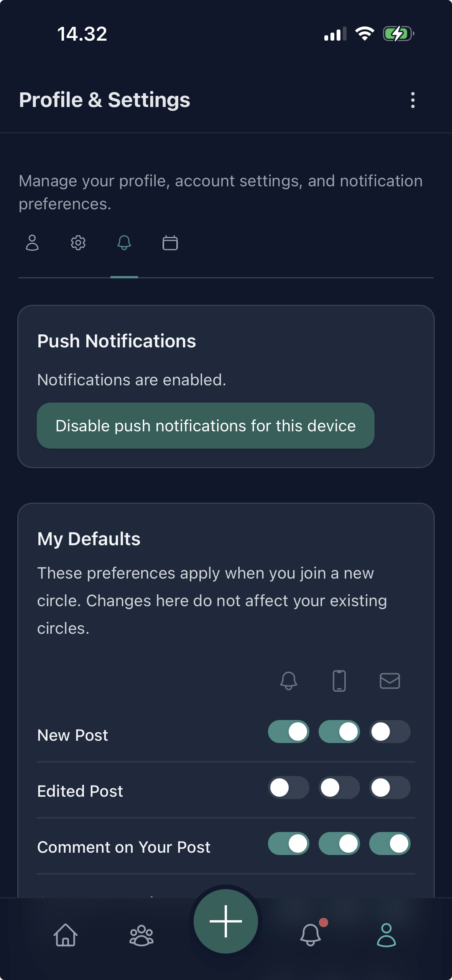Screen dimensions: 452x980
Task: Switch to the profile person tab
Action: click(32, 243)
